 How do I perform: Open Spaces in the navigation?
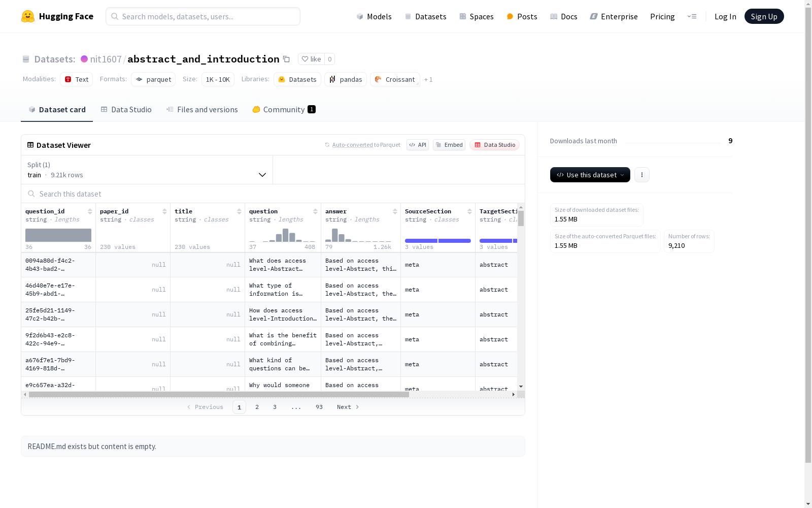(477, 16)
